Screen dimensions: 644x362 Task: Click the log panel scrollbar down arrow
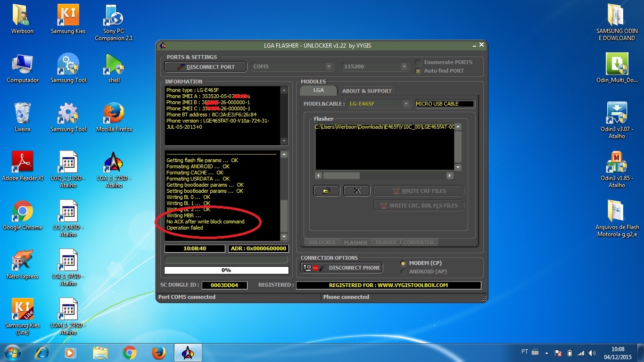click(284, 237)
